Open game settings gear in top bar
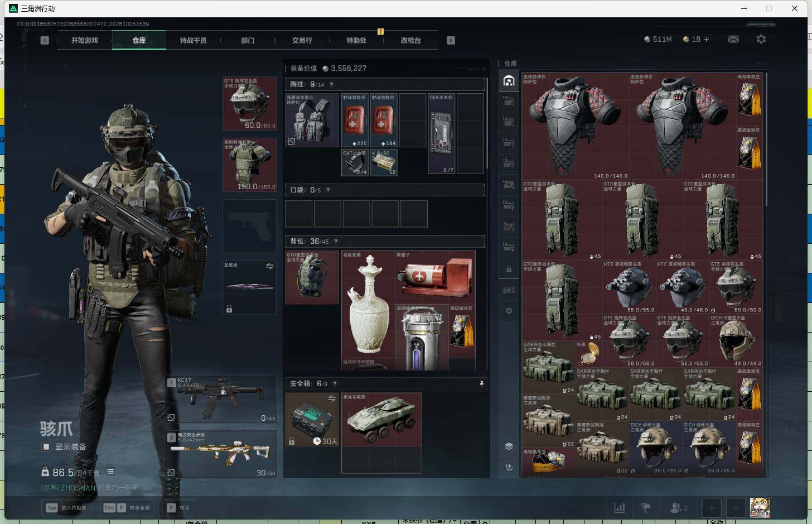The image size is (812, 524). [x=761, y=39]
